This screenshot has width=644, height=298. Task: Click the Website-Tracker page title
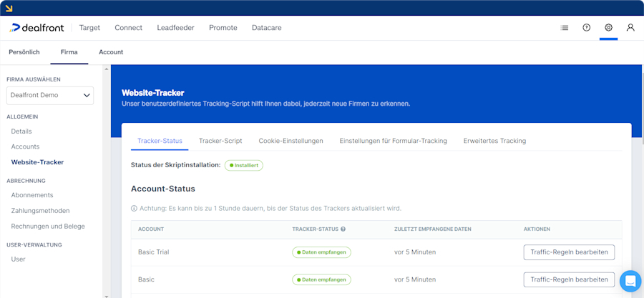point(153,93)
